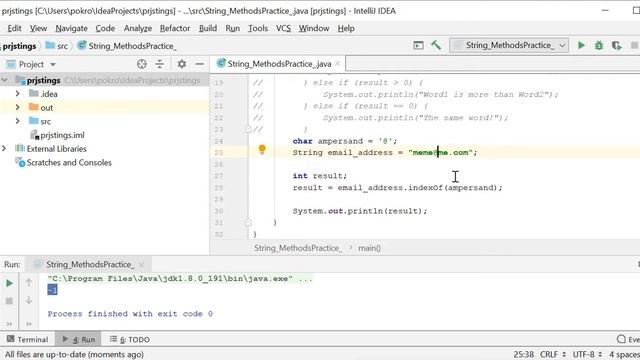Click the src breadcrumb in navigation bar
Viewport: 640px width, 360px height.
57,46
